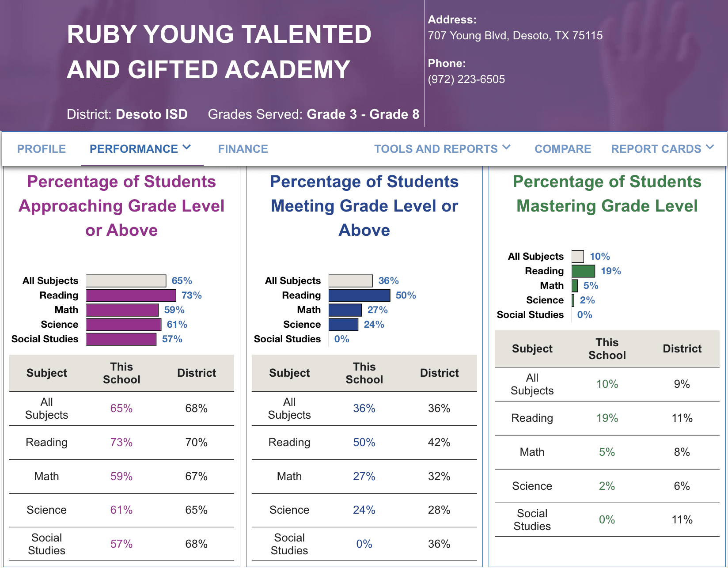Click District column header in Approaching table
The width and height of the screenshot is (728, 568).
click(x=197, y=373)
